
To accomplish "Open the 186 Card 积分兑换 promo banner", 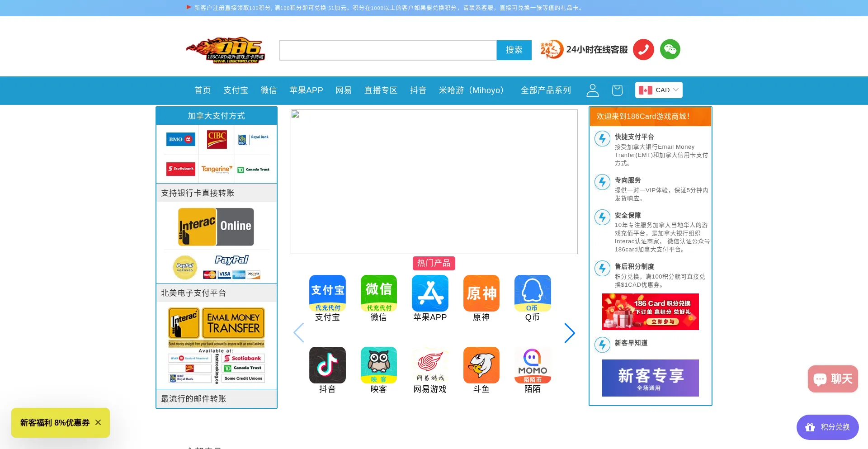I will 650,312.
